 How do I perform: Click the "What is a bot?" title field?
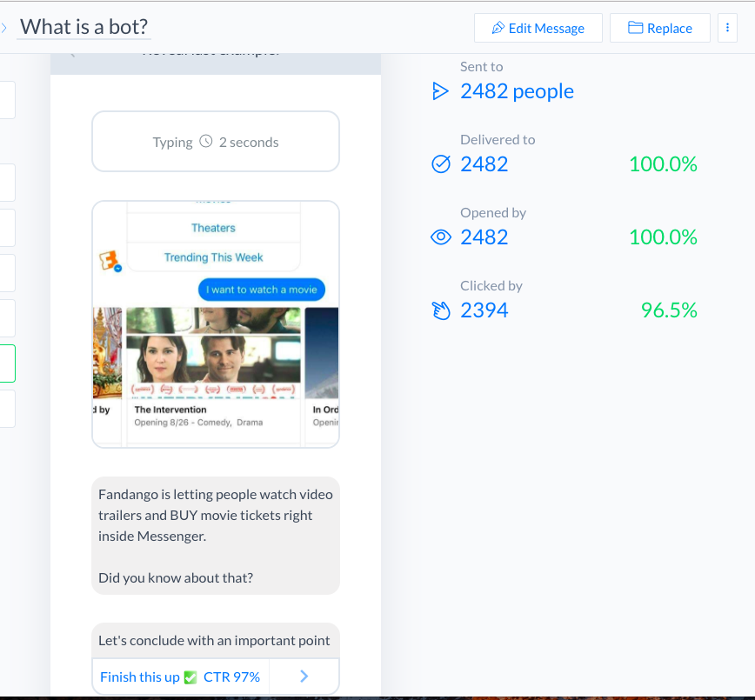coord(84,27)
